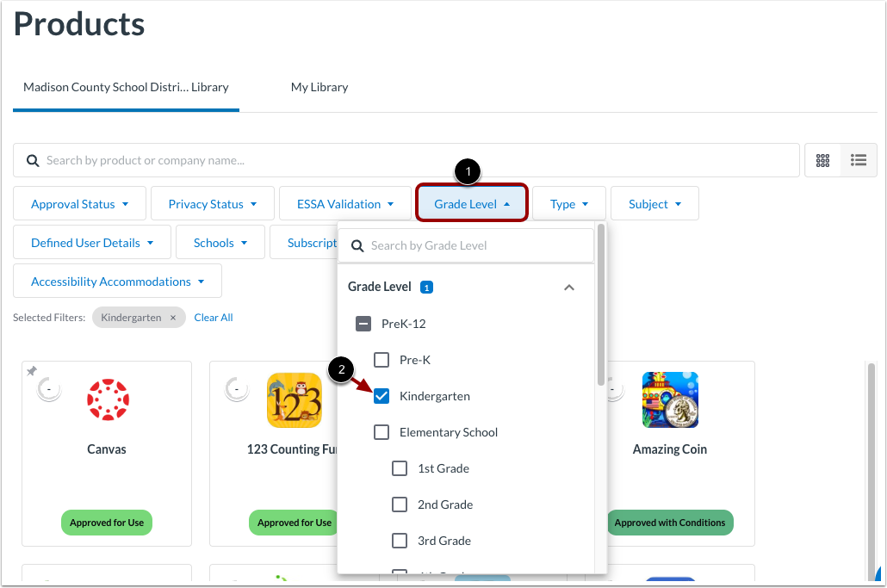The height and width of the screenshot is (588, 887).
Task: Remove the Kindergarten filter chip
Action: click(x=173, y=318)
